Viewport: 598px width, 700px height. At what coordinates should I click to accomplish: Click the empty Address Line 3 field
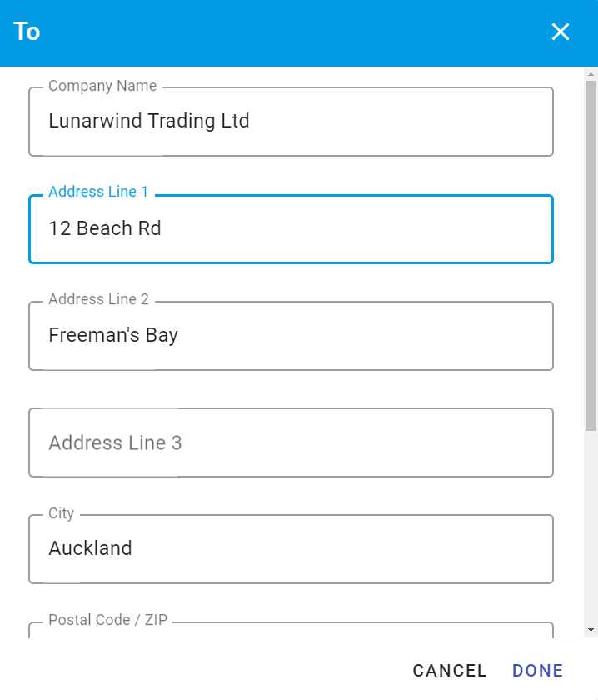291,442
